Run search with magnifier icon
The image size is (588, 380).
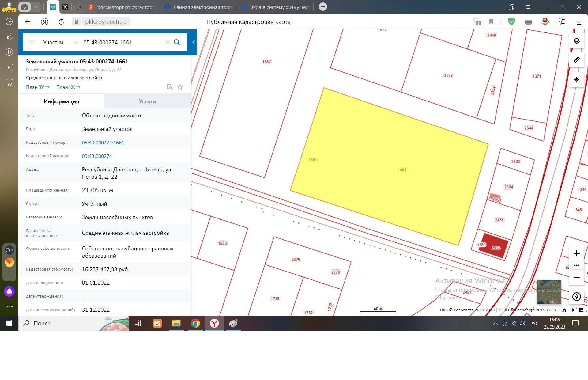[x=177, y=42]
